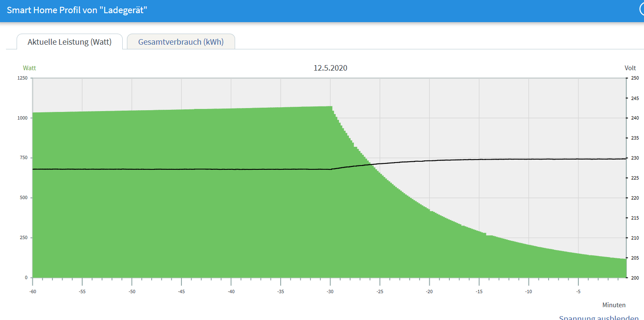This screenshot has width=644, height=320.
Task: Click the 230 value on Volt axis
Action: 635,158
